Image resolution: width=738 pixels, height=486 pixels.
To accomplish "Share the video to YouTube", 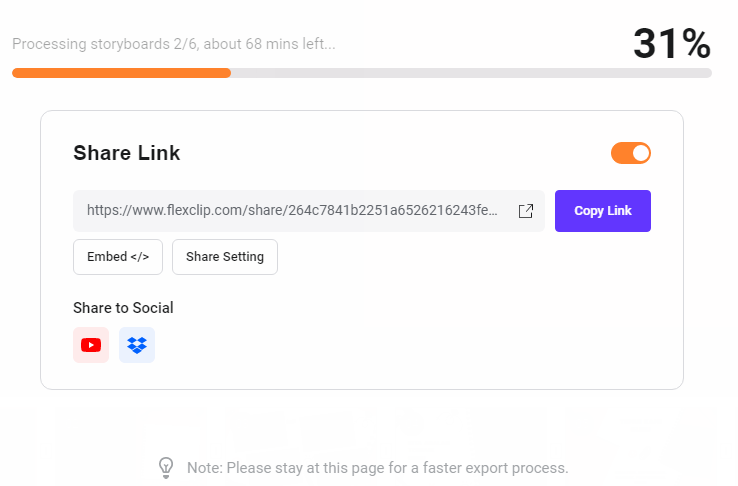I will (91, 345).
